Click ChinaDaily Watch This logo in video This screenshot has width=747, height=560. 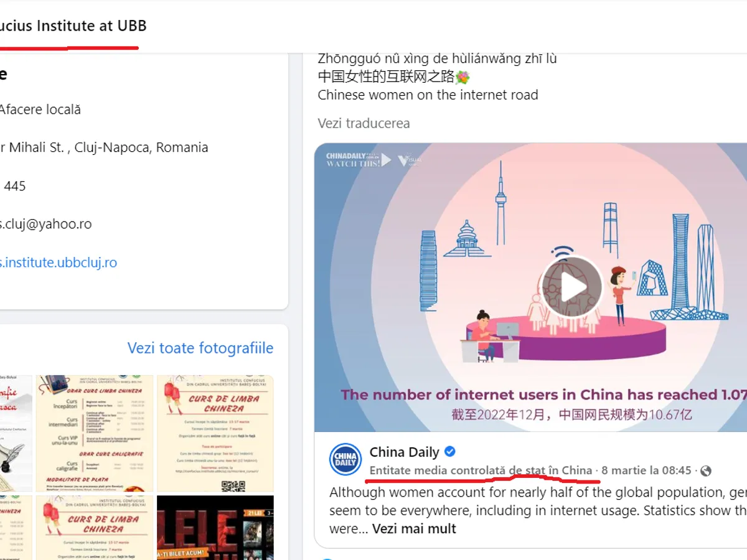[x=359, y=160]
